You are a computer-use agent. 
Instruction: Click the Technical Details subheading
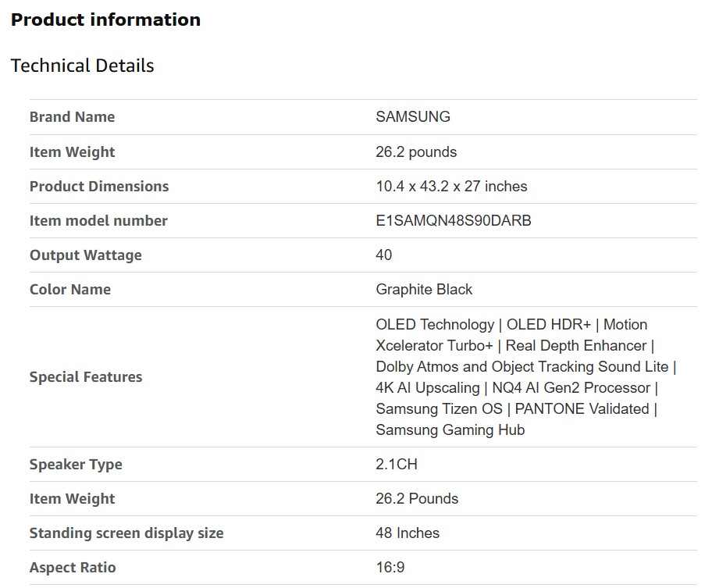click(x=82, y=66)
